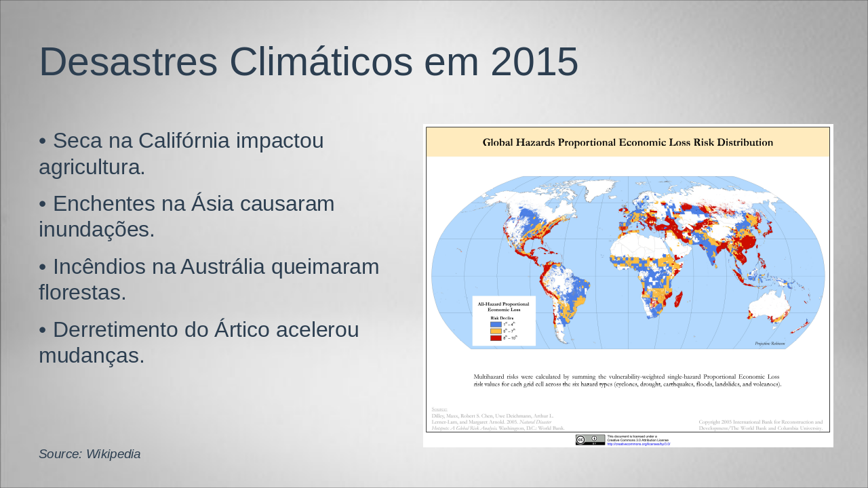Image resolution: width=868 pixels, height=488 pixels.
Task: Select the blue 1st–4th decile swatch
Action: click(496, 324)
